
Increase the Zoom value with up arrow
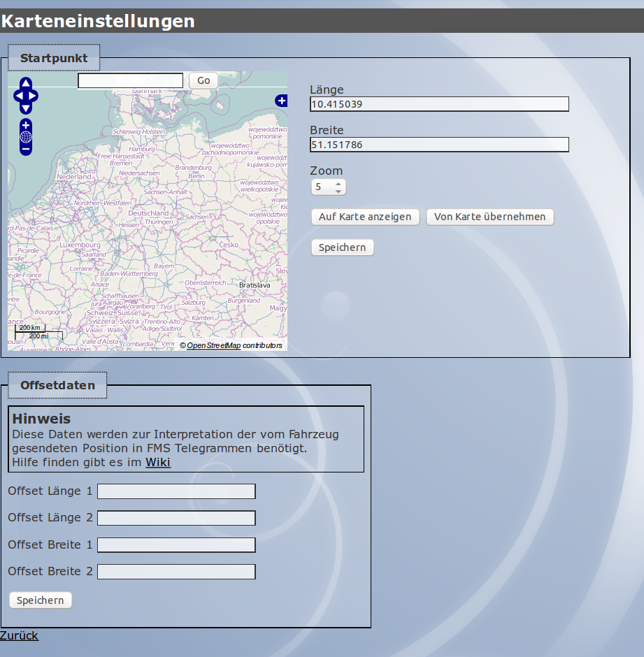[x=338, y=184]
